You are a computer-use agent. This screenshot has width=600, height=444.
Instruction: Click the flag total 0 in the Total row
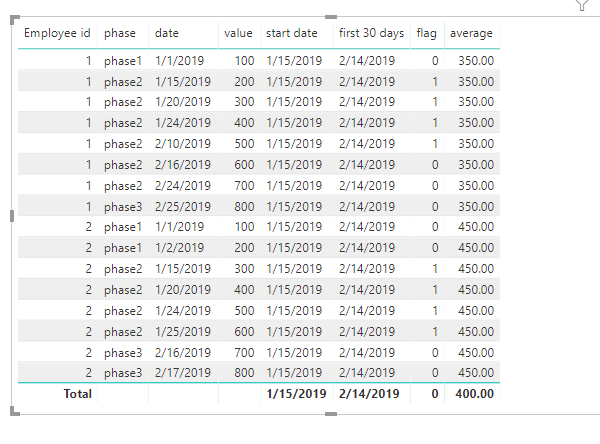click(435, 394)
